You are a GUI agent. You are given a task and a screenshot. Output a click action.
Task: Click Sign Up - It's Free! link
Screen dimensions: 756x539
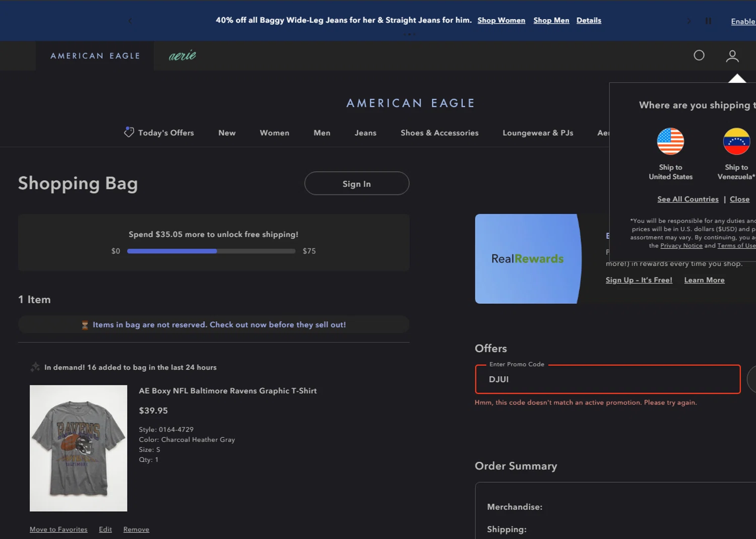pyautogui.click(x=639, y=280)
